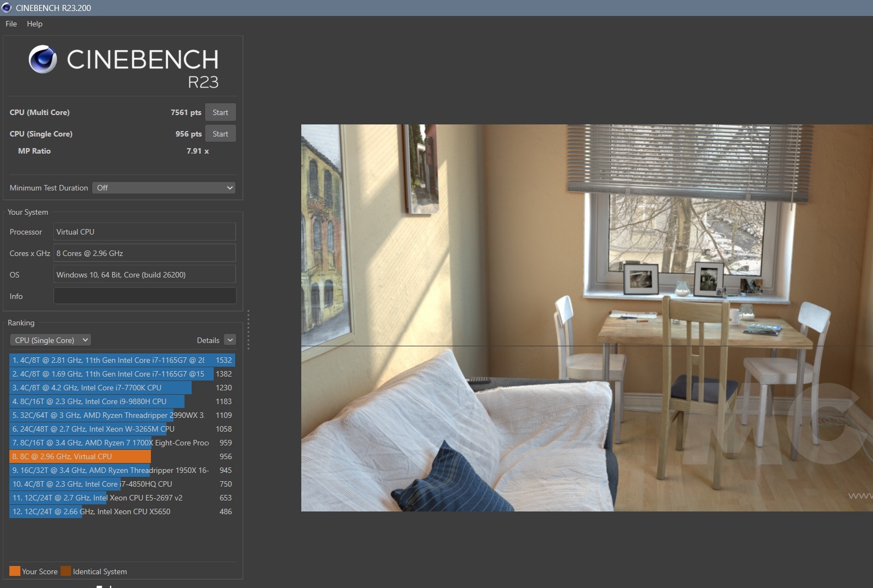The height and width of the screenshot is (588, 873).
Task: Select ranking row 10 Intel Core i7-4850HQ
Action: [122, 484]
